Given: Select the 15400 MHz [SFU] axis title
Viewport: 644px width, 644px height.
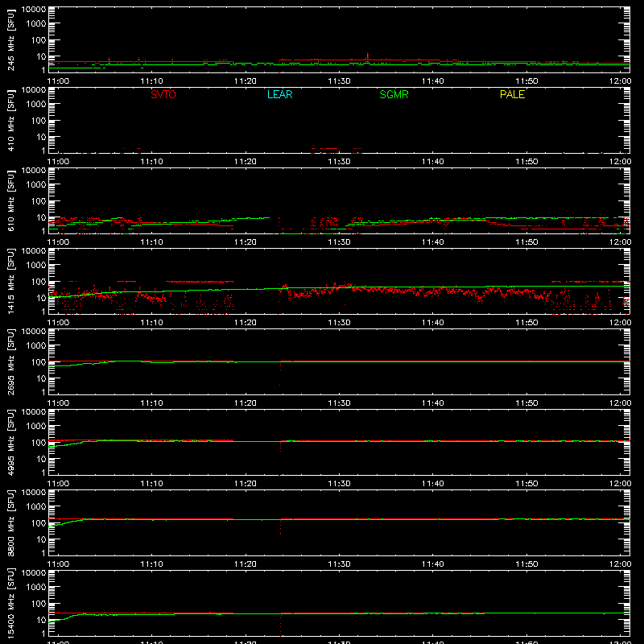Looking at the screenshot, I should (10, 603).
